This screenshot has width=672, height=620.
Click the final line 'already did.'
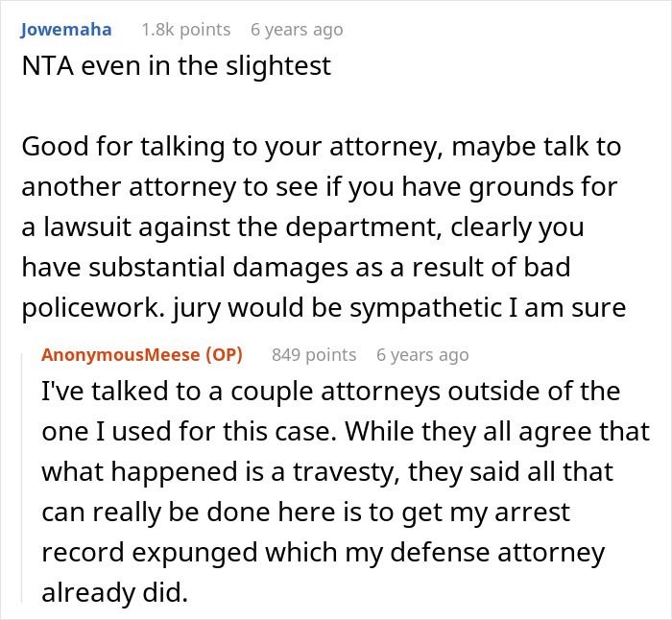(x=115, y=593)
